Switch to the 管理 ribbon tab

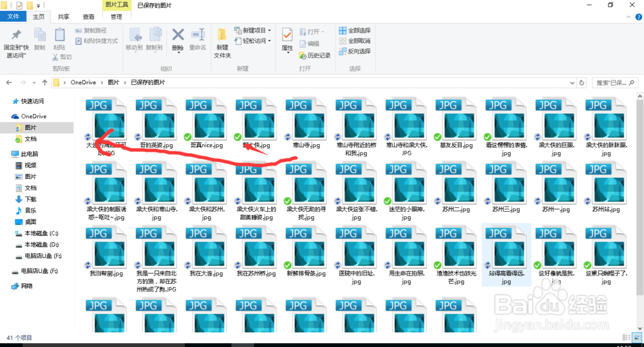point(117,17)
